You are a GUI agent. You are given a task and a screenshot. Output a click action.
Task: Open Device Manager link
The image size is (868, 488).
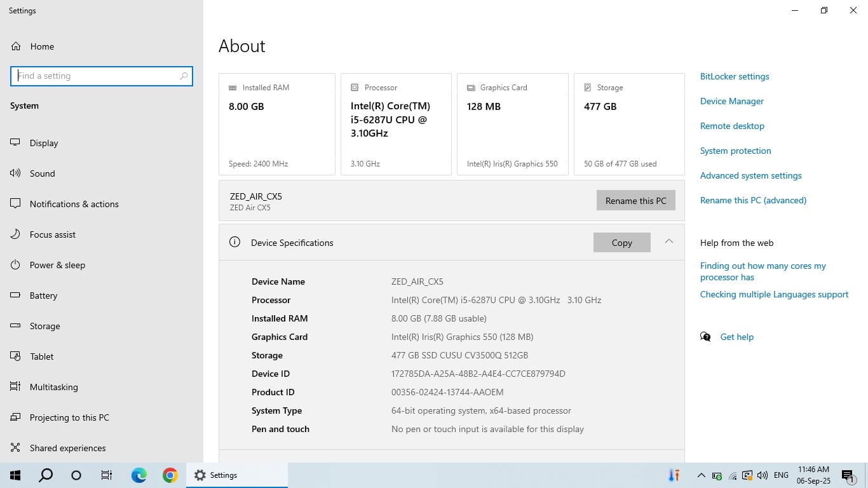tap(732, 101)
